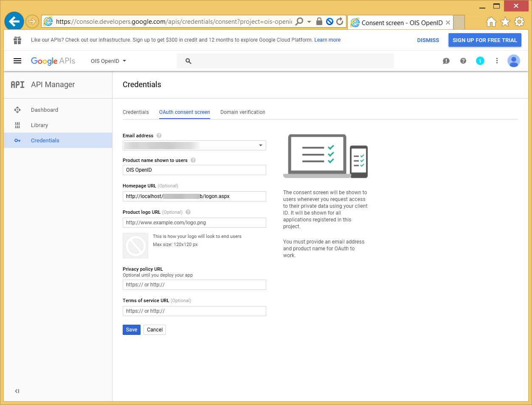Select the blocked content circle icon
Image resolution: width=532 pixels, height=405 pixels.
coord(329,21)
